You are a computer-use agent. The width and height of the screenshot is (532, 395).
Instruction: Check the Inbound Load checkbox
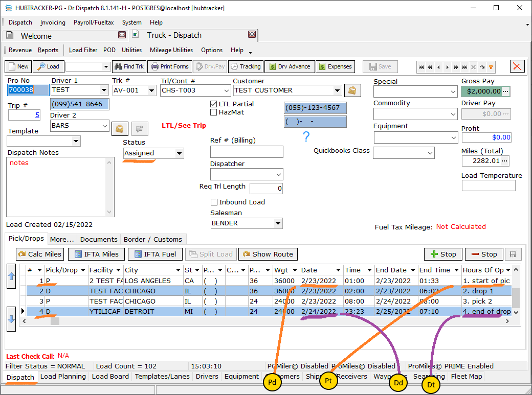click(214, 202)
